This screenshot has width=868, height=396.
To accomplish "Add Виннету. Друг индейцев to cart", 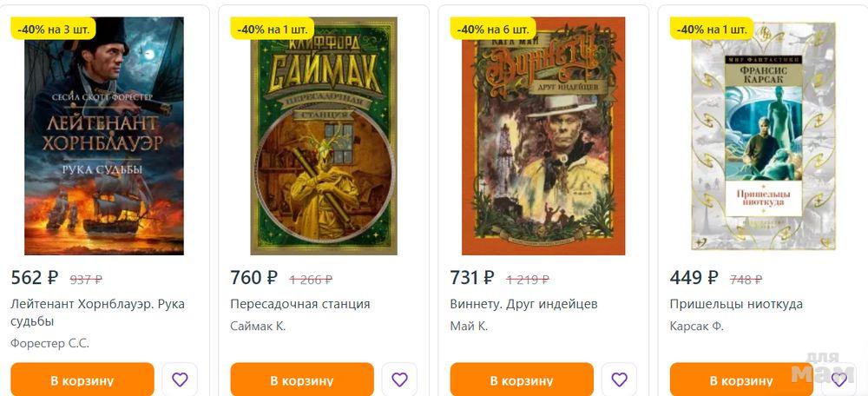I will click(522, 380).
